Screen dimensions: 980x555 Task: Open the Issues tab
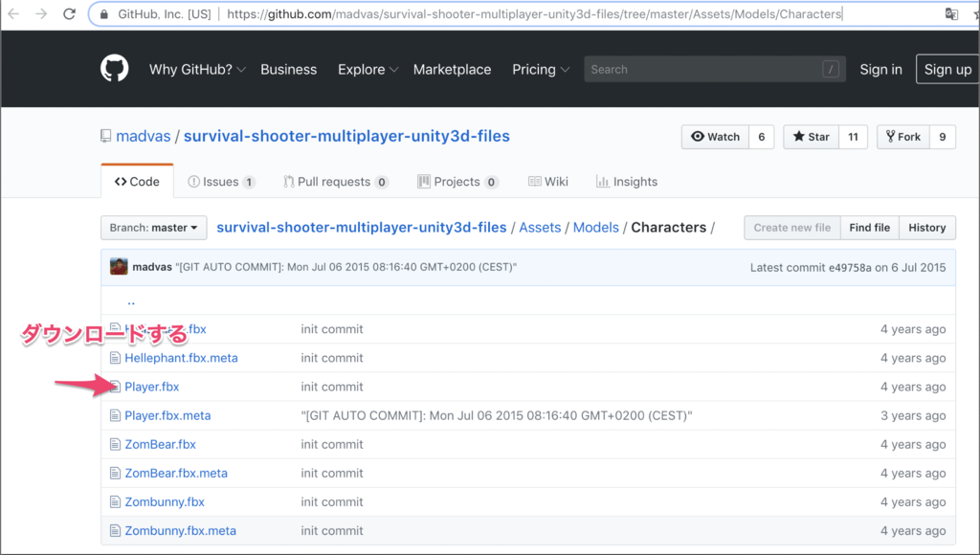coord(221,182)
